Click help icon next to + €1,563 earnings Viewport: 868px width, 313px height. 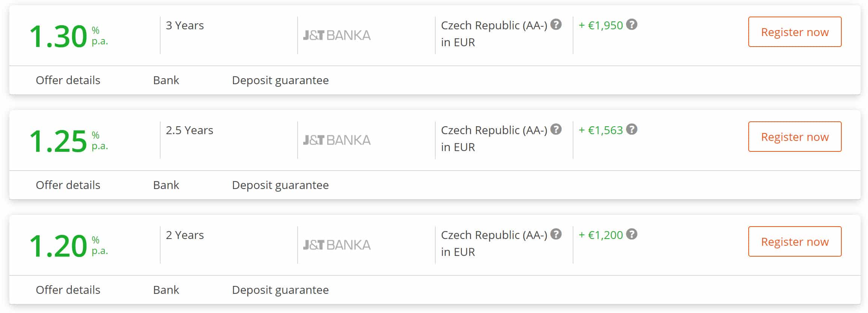pos(632,130)
